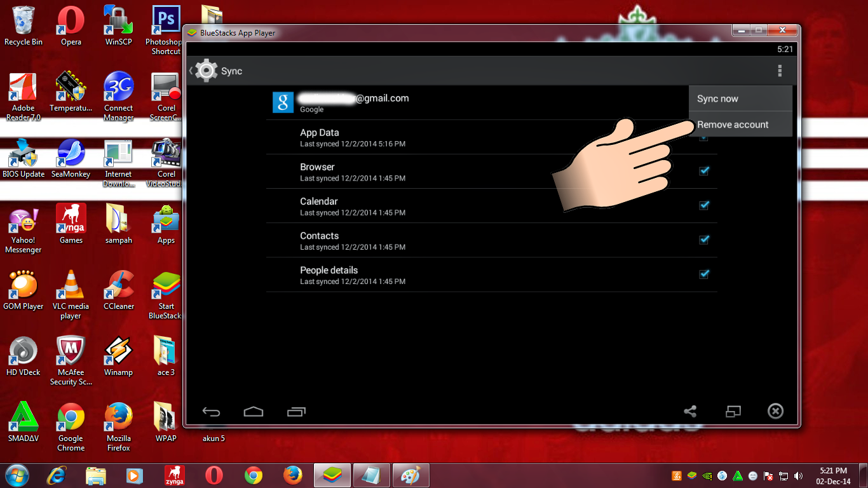868x488 pixels.
Task: Tap the recent apps button in BlueStacks
Action: [296, 412]
